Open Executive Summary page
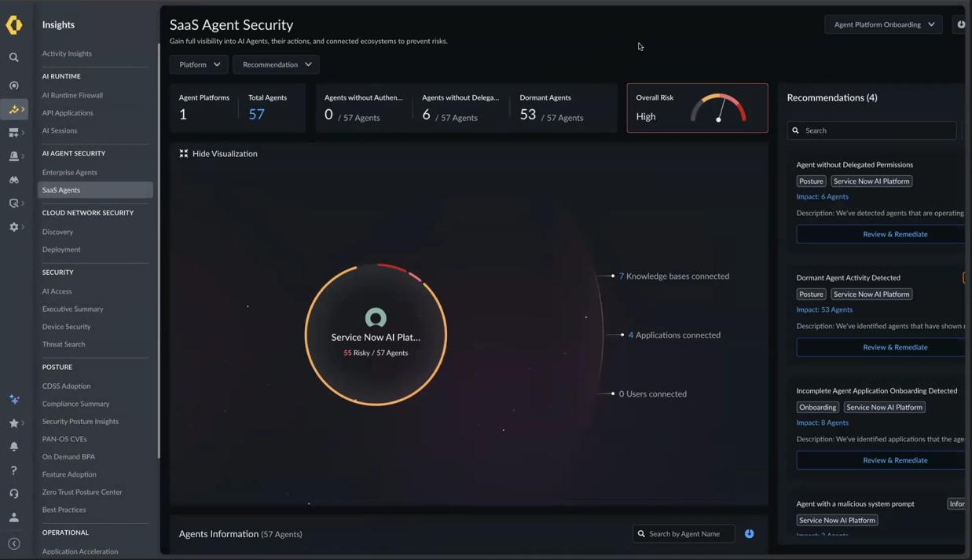The image size is (972, 560). (73, 309)
